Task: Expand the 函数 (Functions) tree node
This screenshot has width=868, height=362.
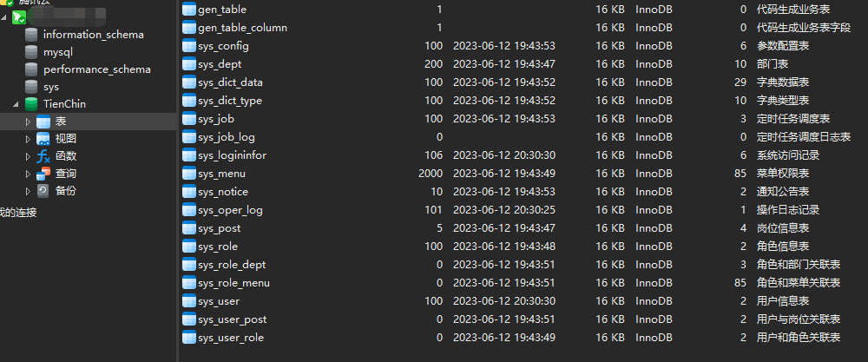Action: coord(28,156)
